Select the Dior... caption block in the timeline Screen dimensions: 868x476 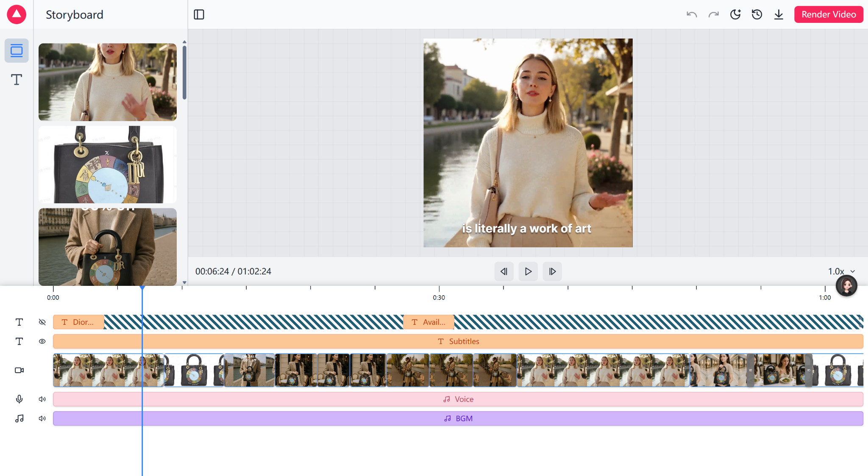coord(78,322)
